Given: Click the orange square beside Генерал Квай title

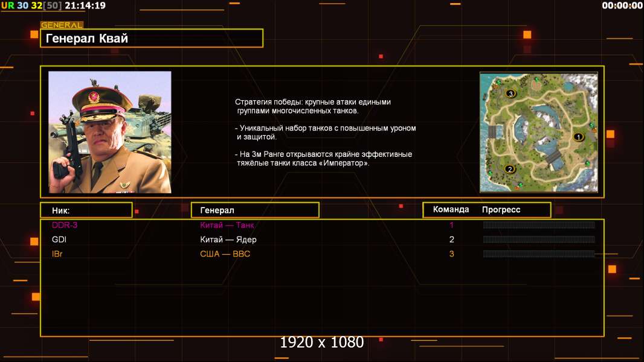Looking at the screenshot, I should click(34, 34).
